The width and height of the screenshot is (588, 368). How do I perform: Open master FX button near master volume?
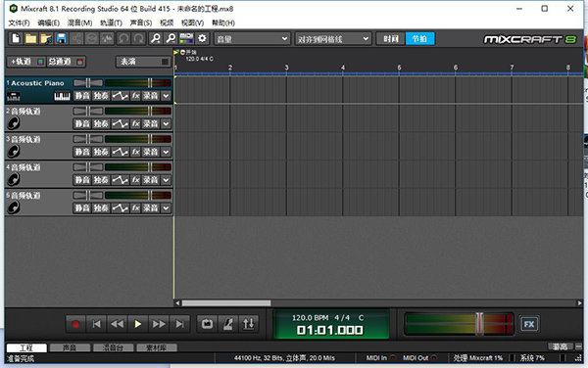coord(529,324)
